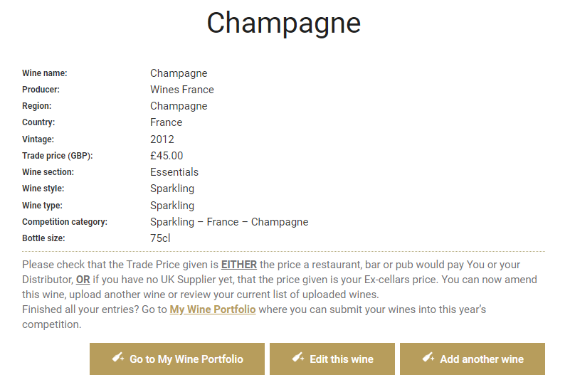The width and height of the screenshot is (570, 392).
Task: Click the country value France
Action: (x=166, y=122)
